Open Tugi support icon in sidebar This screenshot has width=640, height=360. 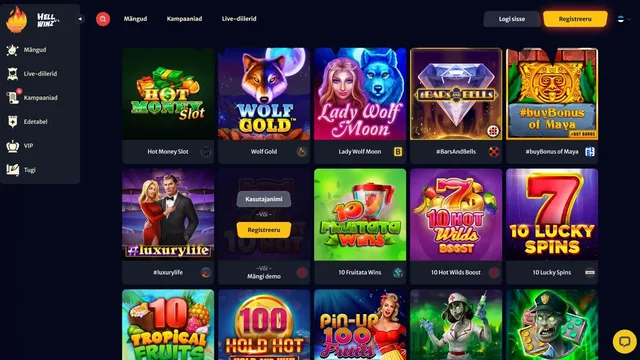(13, 170)
